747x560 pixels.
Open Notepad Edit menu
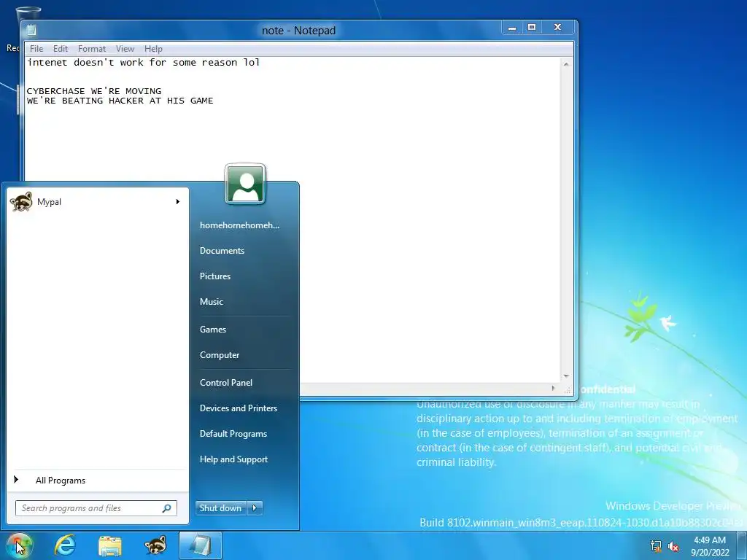[61, 49]
